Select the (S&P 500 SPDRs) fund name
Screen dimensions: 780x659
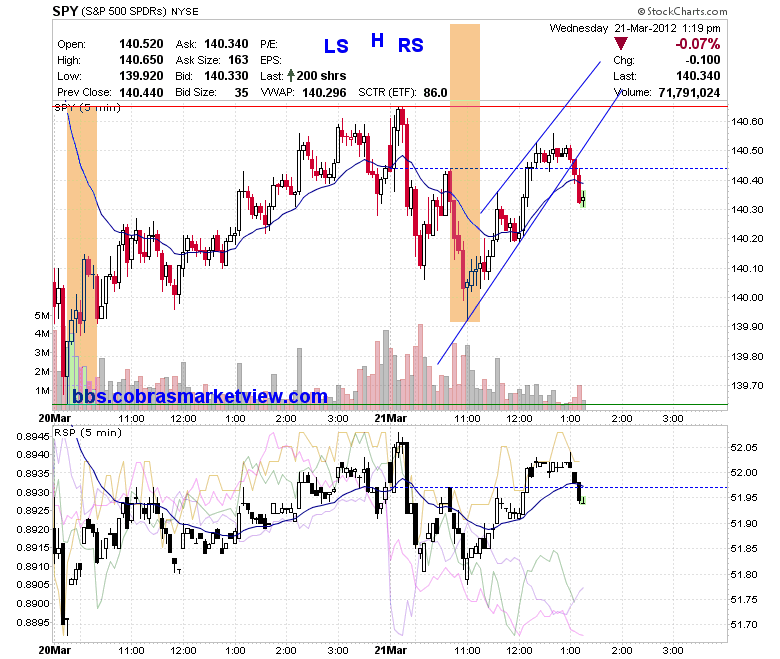coord(124,11)
